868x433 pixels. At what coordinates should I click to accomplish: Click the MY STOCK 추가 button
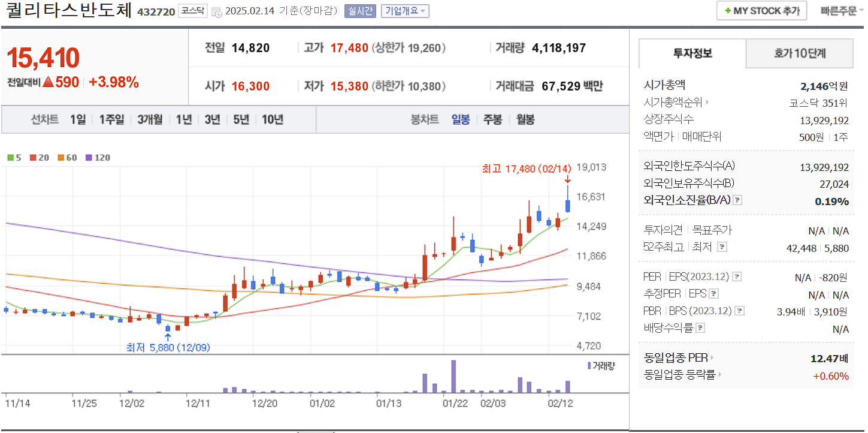pyautogui.click(x=761, y=10)
